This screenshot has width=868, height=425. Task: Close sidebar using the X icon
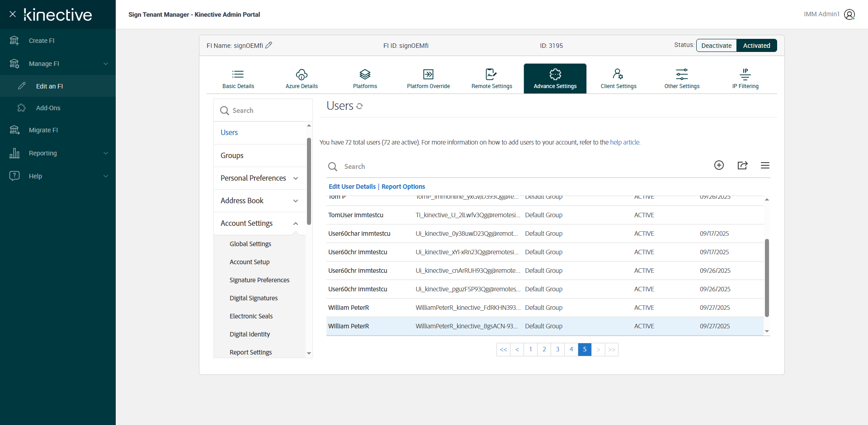13,14
